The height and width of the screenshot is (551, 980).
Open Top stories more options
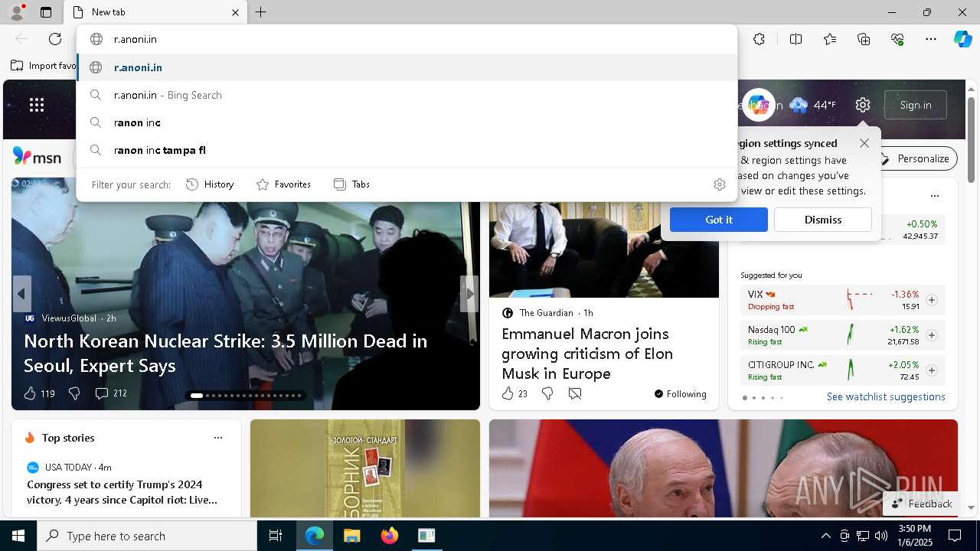click(218, 438)
